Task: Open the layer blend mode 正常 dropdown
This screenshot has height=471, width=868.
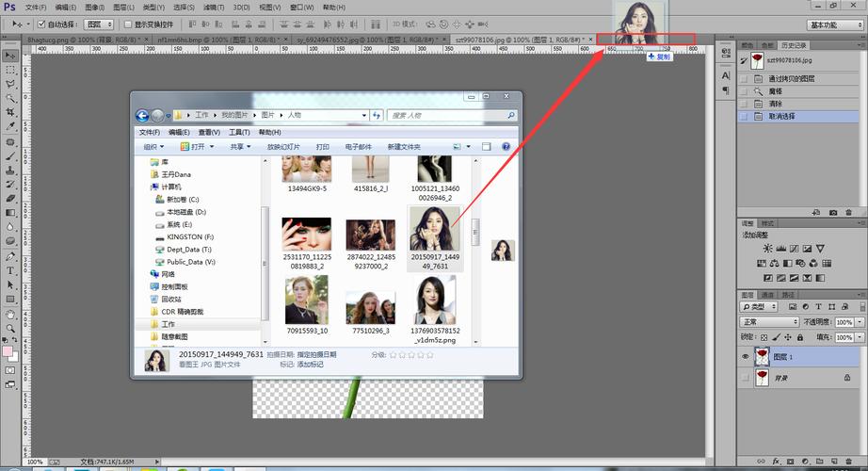Action: click(769, 322)
